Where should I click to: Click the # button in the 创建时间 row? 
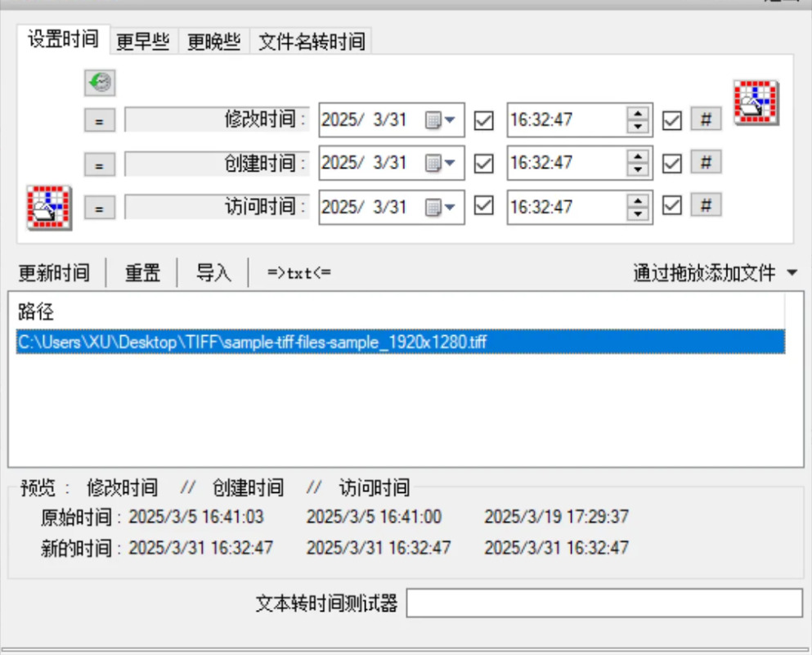click(x=706, y=163)
